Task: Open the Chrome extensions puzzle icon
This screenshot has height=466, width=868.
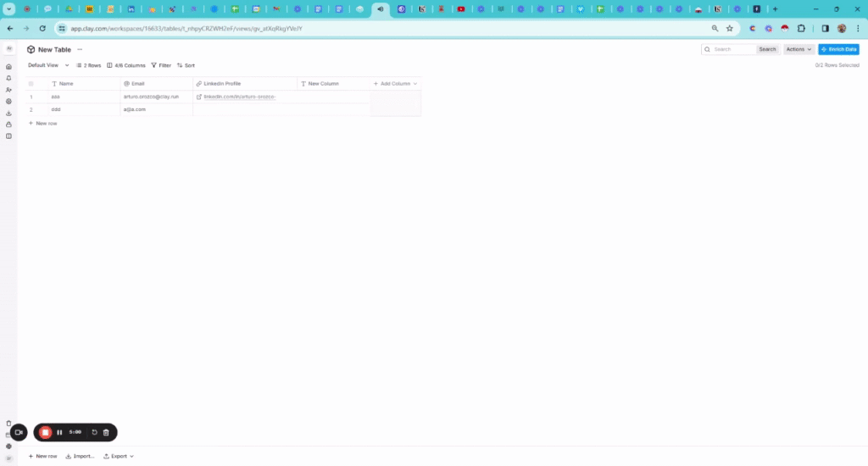Action: pyautogui.click(x=801, y=28)
